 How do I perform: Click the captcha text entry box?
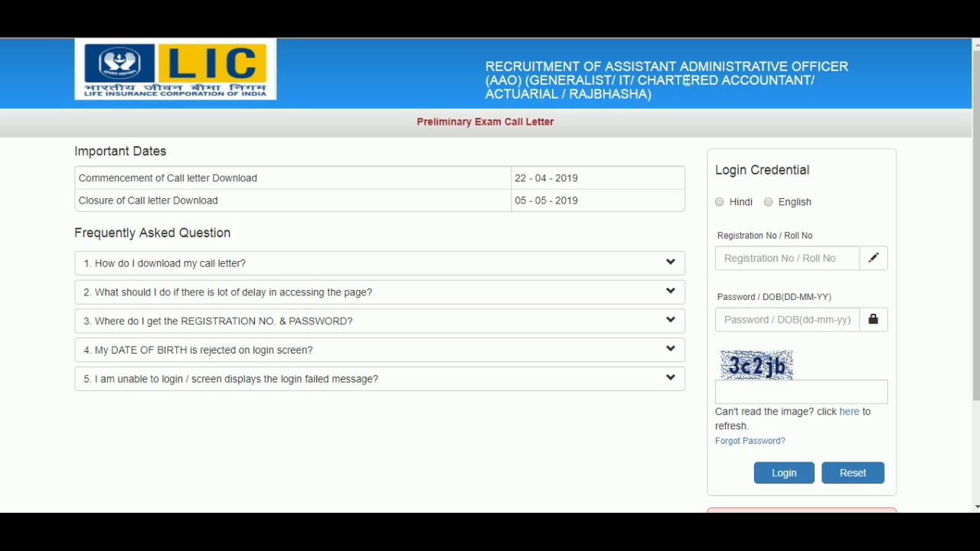click(802, 392)
